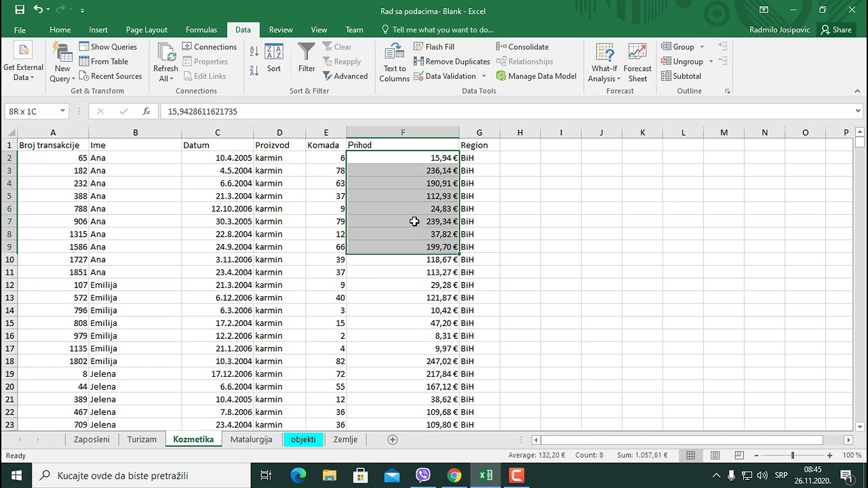Image resolution: width=868 pixels, height=488 pixels.
Task: Open the Group dropdown arrow
Action: point(702,47)
